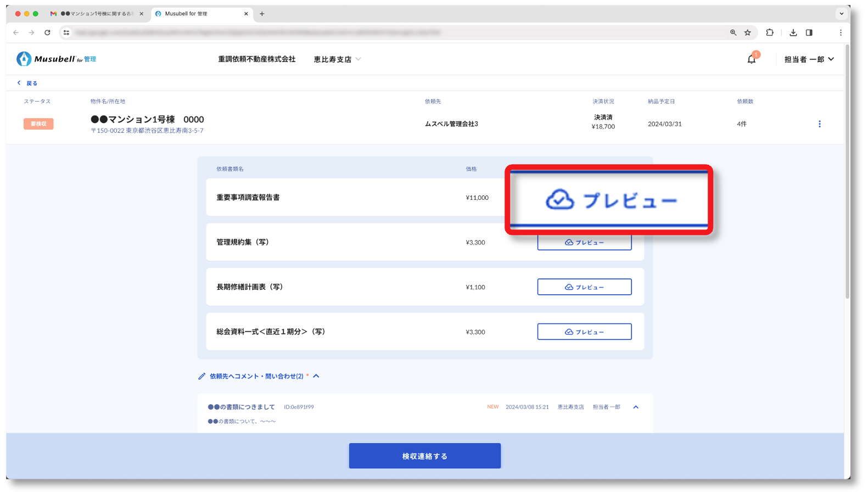The width and height of the screenshot is (868, 498).
Task: Click the zoom magnifier icon in the address bar
Action: pos(733,32)
